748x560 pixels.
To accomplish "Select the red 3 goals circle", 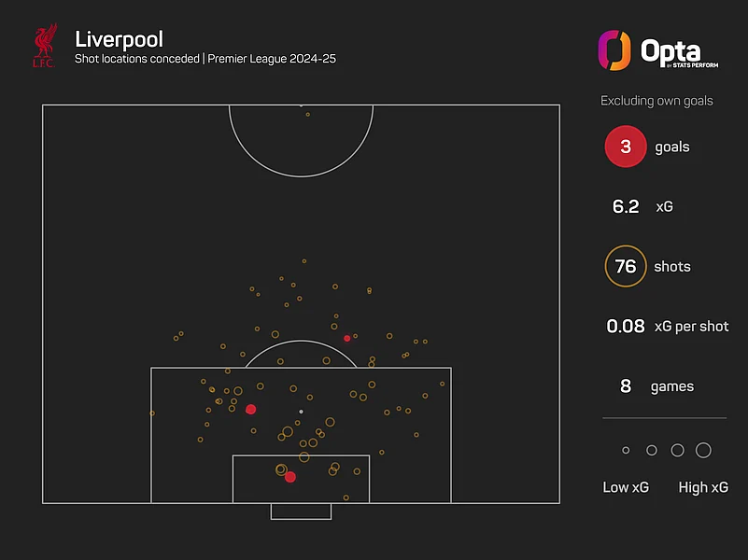I will click(x=626, y=147).
